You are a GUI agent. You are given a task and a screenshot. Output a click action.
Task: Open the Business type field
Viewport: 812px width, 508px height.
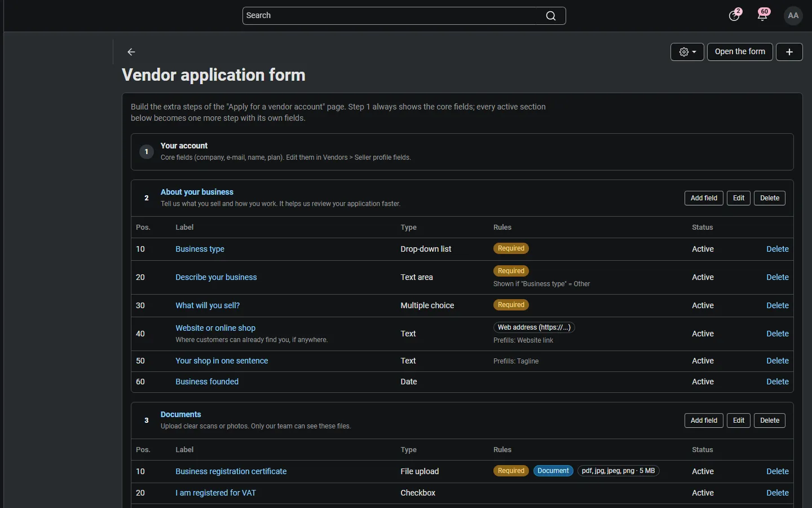[200, 249]
